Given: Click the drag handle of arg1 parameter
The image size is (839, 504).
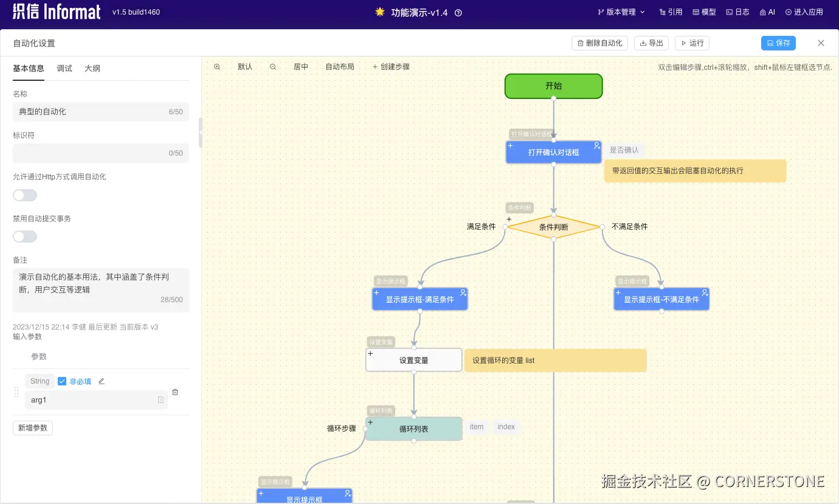Looking at the screenshot, I should pyautogui.click(x=16, y=392).
